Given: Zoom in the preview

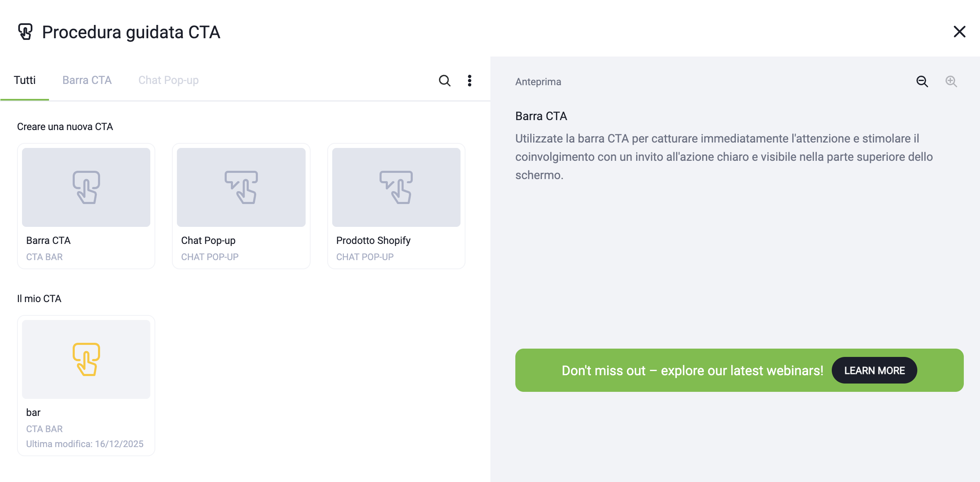Looking at the screenshot, I should coord(951,81).
